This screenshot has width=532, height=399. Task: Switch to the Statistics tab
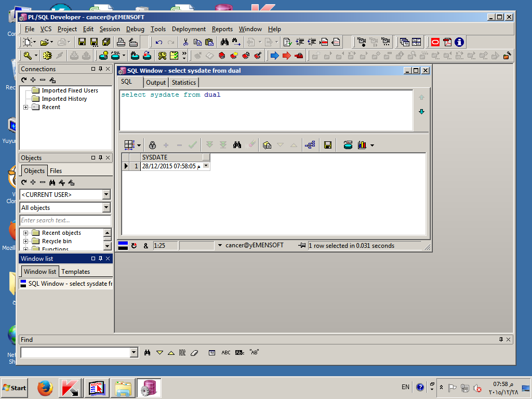point(184,83)
